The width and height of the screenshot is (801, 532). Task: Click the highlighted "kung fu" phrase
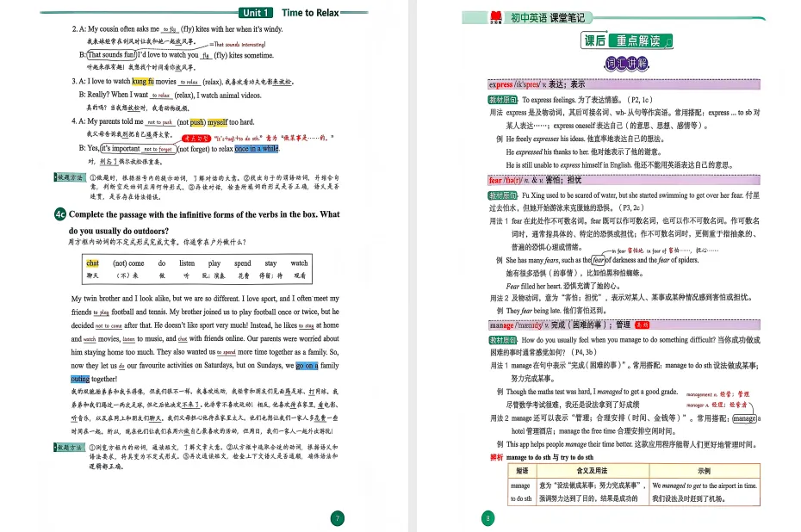click(x=143, y=81)
